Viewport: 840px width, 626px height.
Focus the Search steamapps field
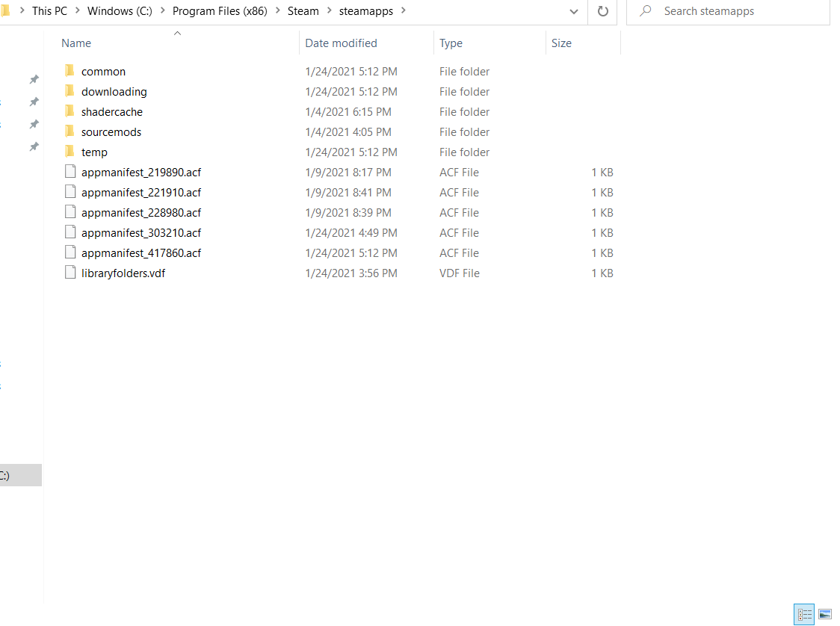729,11
